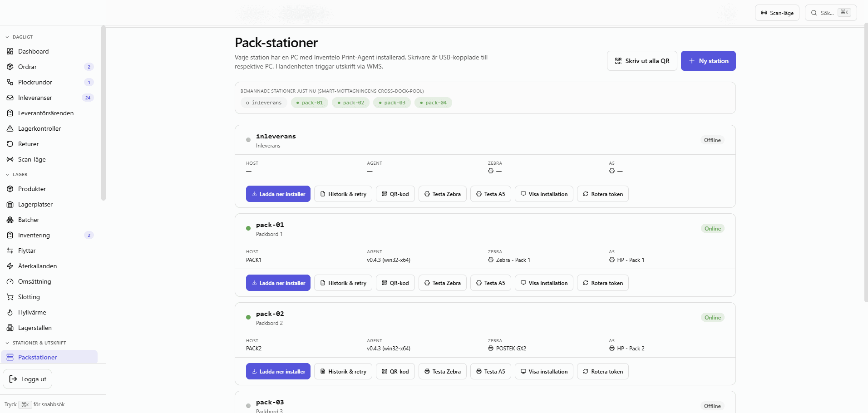Create a new station with Ny station
Image resolution: width=868 pixels, height=413 pixels.
(x=708, y=61)
